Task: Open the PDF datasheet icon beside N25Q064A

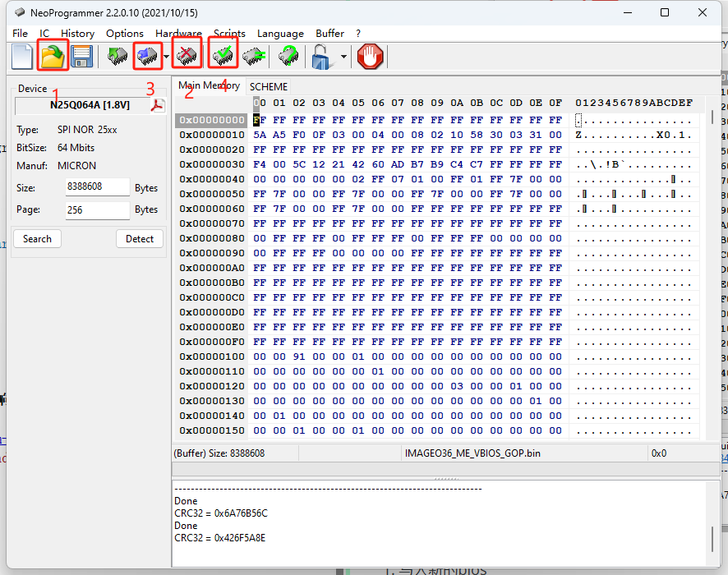Action: point(157,105)
